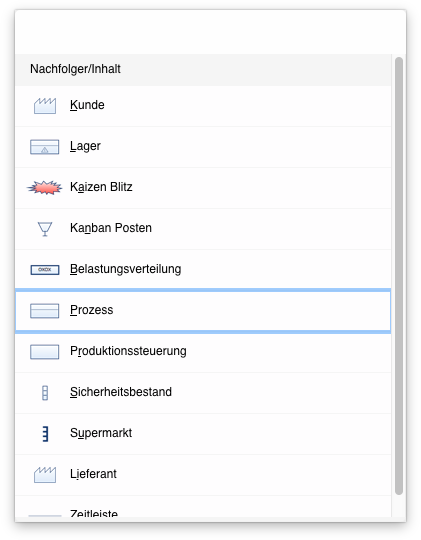Pick the Supermarkt list entry
This screenshot has width=421, height=540.
pyautogui.click(x=203, y=434)
